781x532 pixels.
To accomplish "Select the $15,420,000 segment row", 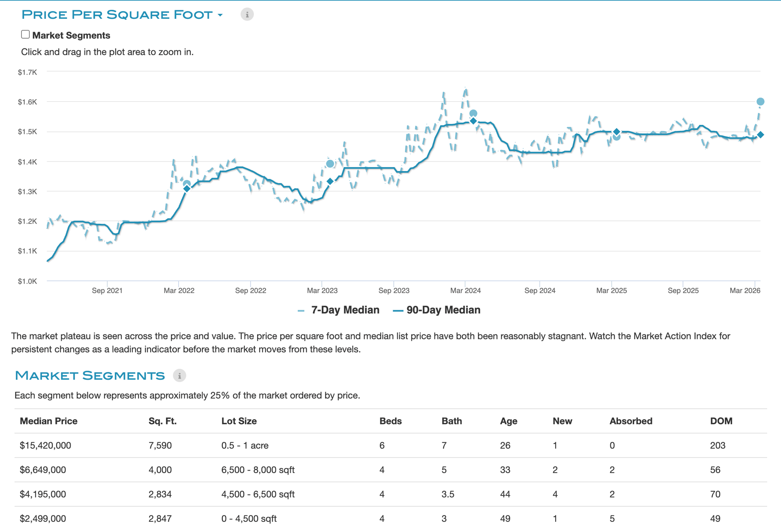I will [45, 445].
